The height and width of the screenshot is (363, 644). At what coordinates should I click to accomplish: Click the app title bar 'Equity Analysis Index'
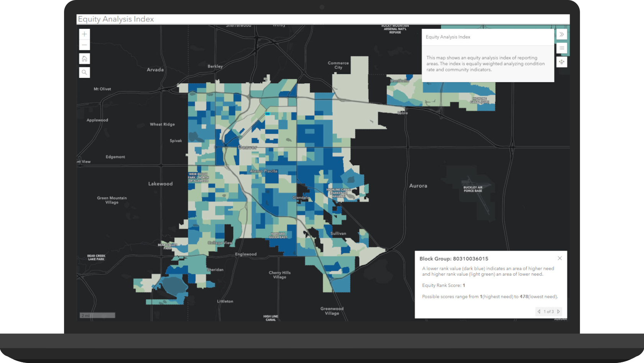[x=116, y=19]
